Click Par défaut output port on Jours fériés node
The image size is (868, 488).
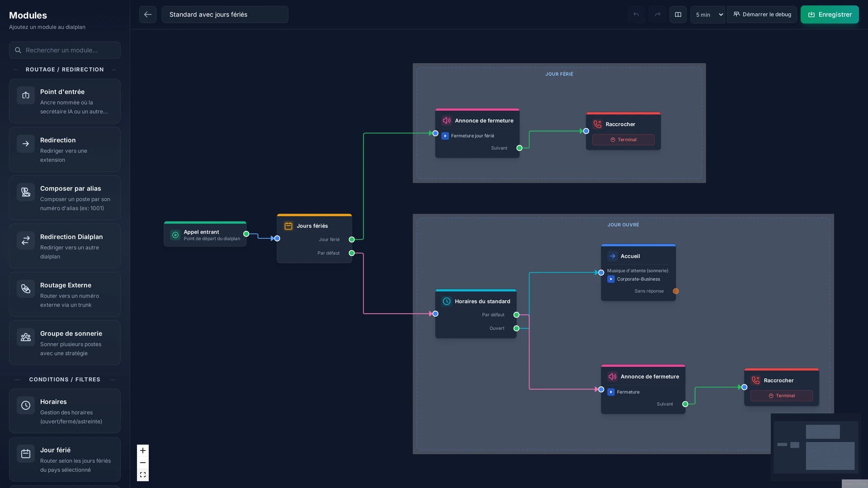click(352, 253)
